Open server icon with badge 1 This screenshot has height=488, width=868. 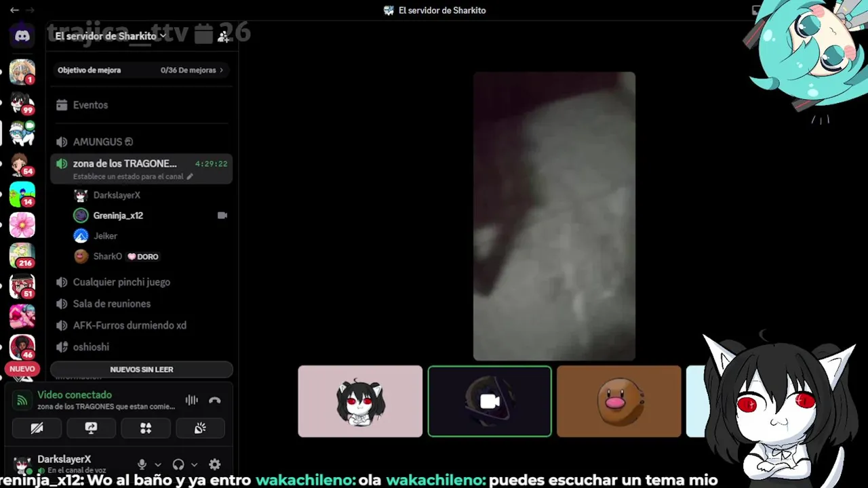click(22, 72)
